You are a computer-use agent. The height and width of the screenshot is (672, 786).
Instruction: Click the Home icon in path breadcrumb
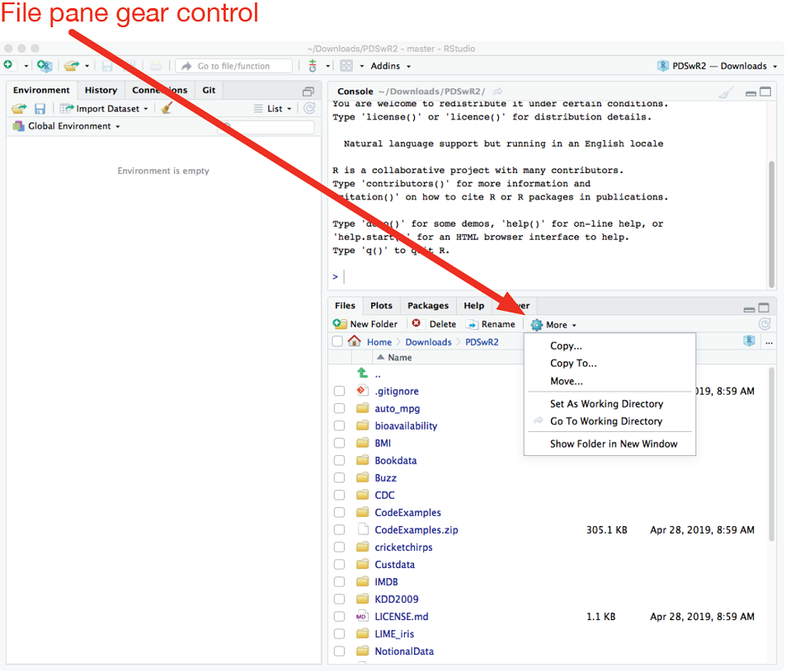(x=355, y=341)
